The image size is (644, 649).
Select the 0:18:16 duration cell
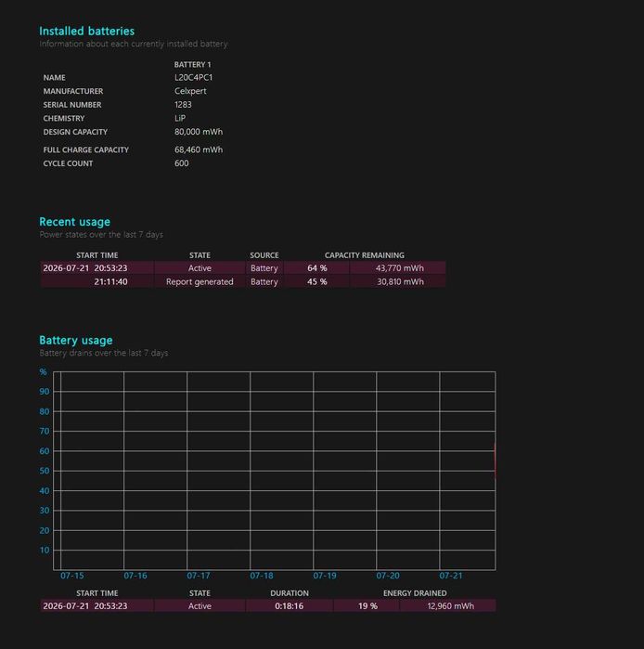(x=290, y=606)
